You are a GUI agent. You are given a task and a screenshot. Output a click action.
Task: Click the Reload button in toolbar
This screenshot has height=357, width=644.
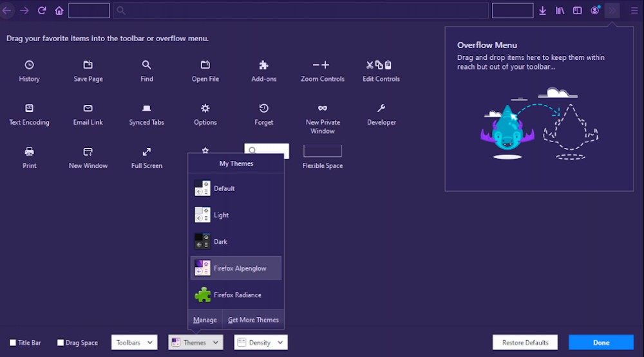coord(42,11)
